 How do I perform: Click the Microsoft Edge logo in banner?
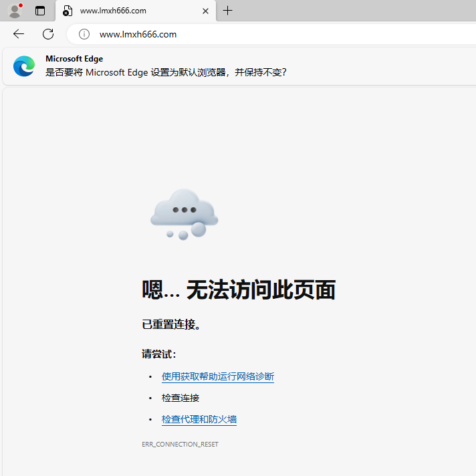[x=24, y=66]
